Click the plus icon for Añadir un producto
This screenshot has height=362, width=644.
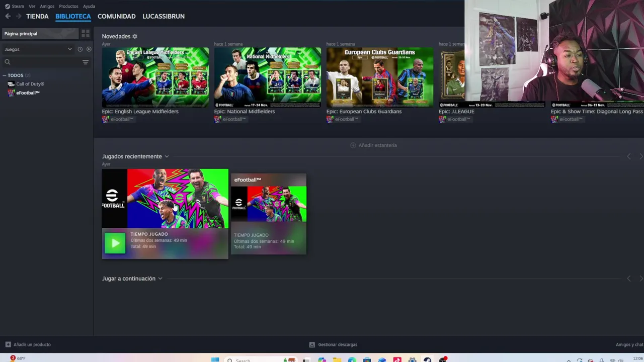coord(8,344)
